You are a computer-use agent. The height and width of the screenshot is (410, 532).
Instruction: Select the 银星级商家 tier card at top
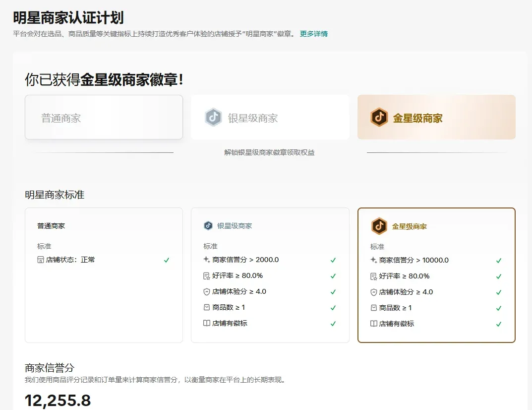[270, 117]
